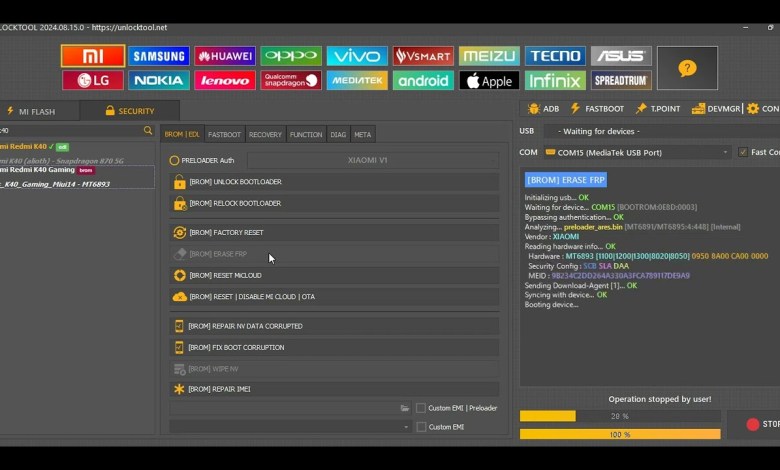Open the BROM | EDL tab

pyautogui.click(x=182, y=134)
